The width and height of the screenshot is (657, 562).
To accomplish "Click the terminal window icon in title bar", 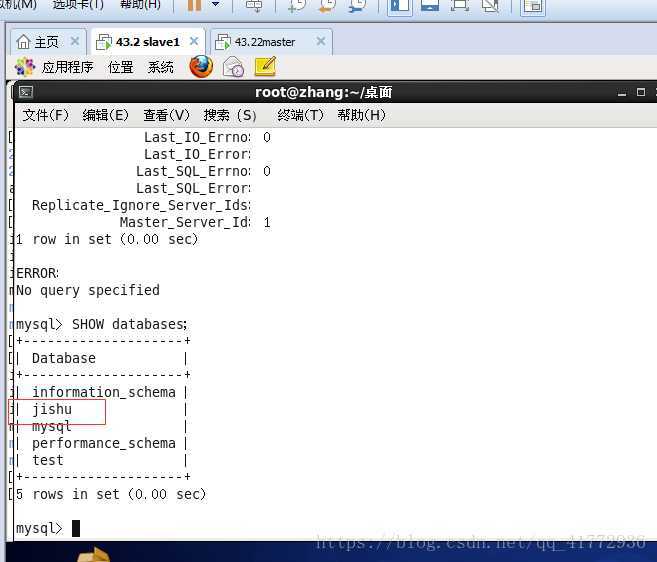I will (x=26, y=92).
